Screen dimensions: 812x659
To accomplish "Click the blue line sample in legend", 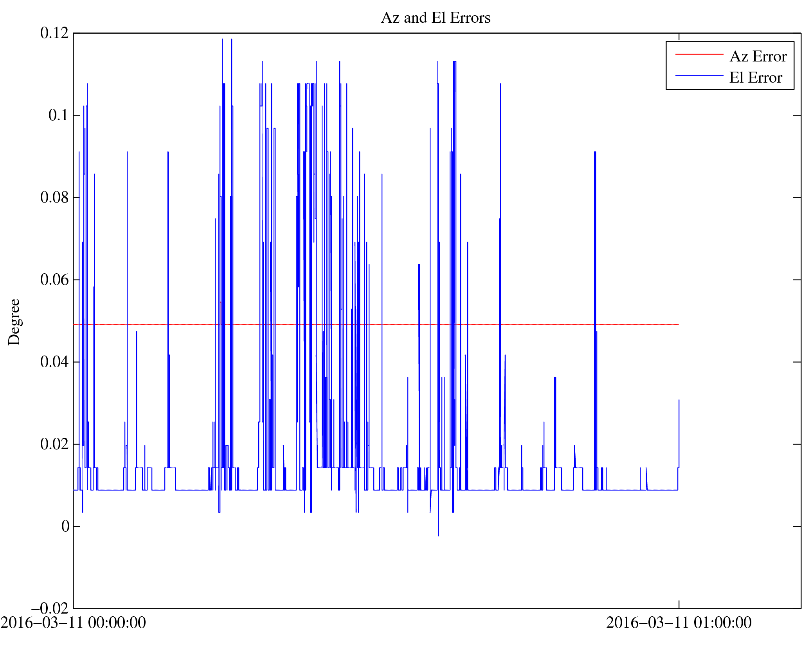I will coord(699,75).
